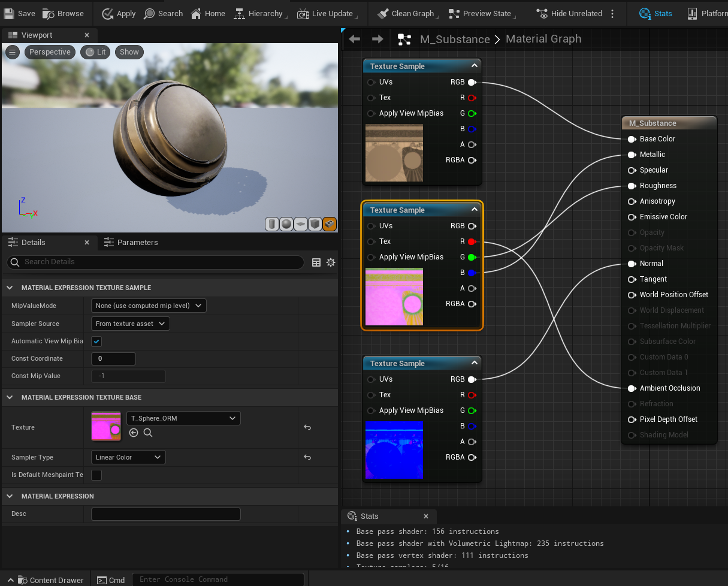Click the Hide Unrelated button

click(x=574, y=13)
